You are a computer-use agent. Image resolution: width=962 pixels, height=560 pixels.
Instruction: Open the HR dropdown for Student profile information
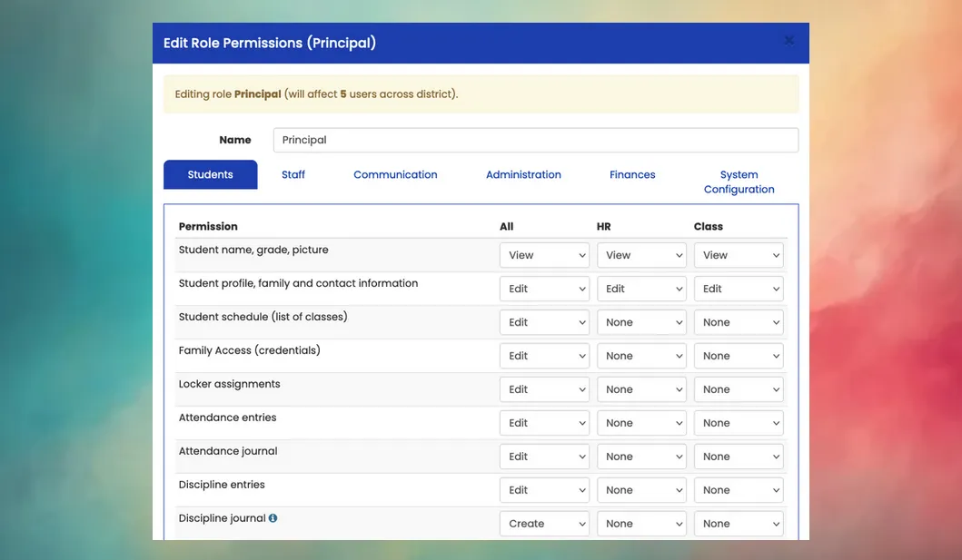[x=641, y=288]
